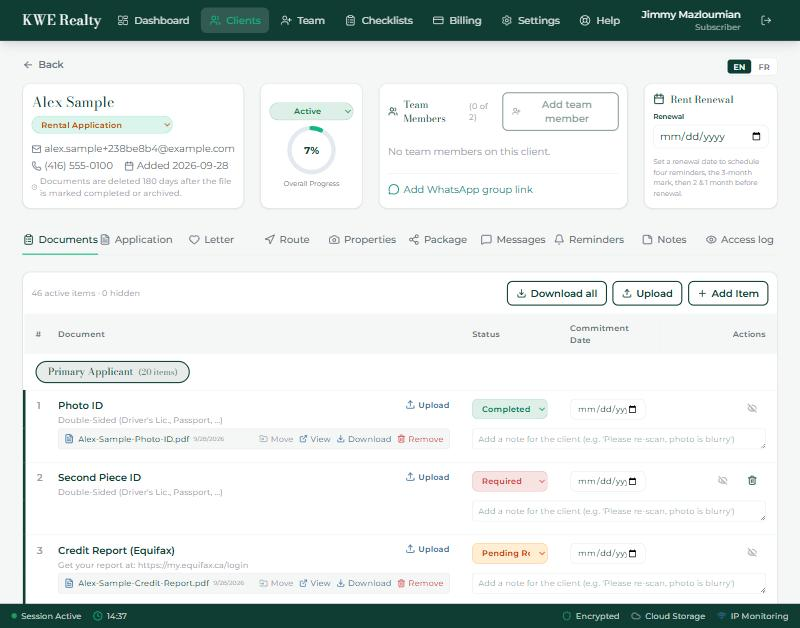Screen dimensions: 800x628
Task: Click the Add WhatsApp group link
Action: click(x=461, y=190)
